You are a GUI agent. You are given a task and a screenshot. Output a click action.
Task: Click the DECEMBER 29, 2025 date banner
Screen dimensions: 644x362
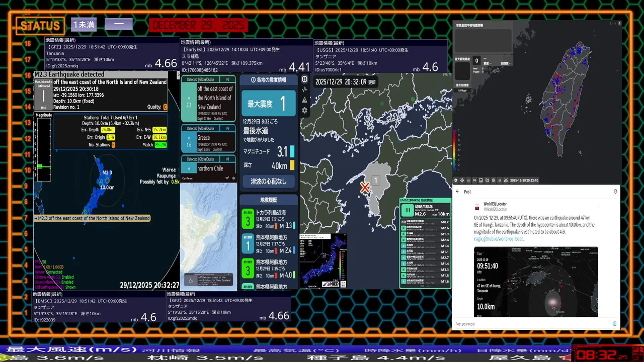click(x=198, y=25)
